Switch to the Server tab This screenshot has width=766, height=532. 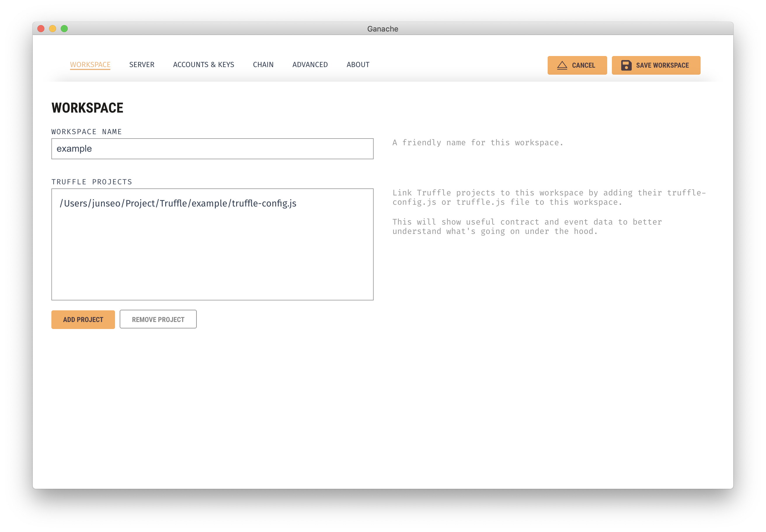pos(142,65)
